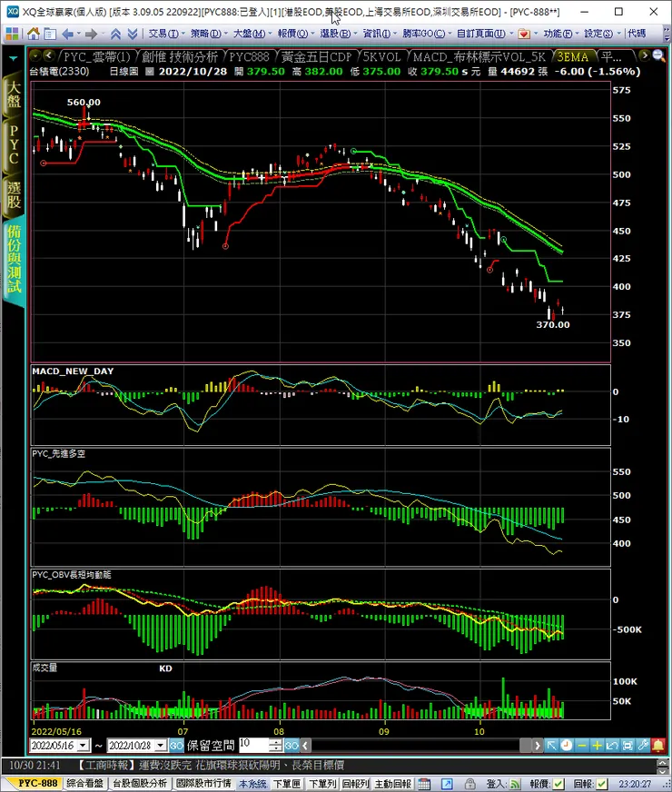Click the GO button after 保留空間 field
The height and width of the screenshot is (792, 672).
tap(292, 745)
